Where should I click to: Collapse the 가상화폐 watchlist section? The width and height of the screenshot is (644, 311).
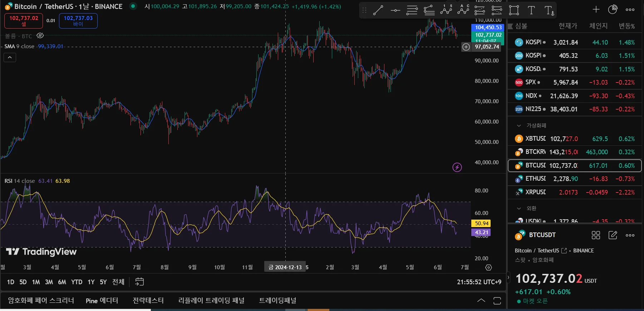[519, 126]
